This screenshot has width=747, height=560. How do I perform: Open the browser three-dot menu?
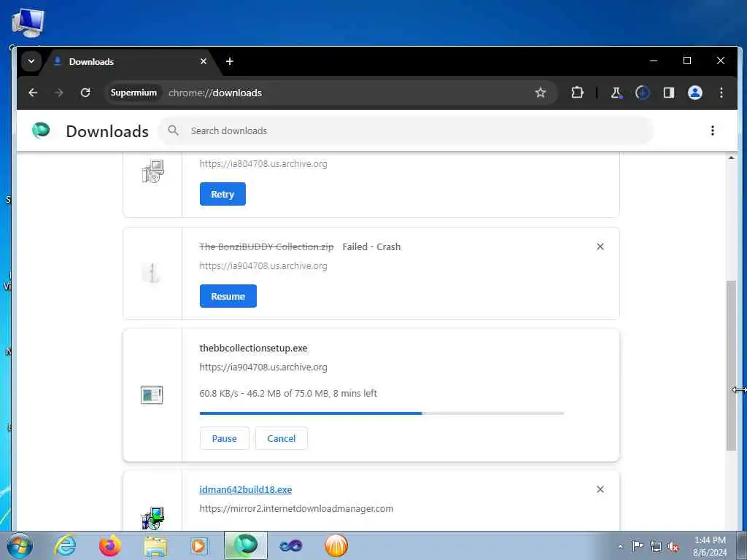(721, 93)
